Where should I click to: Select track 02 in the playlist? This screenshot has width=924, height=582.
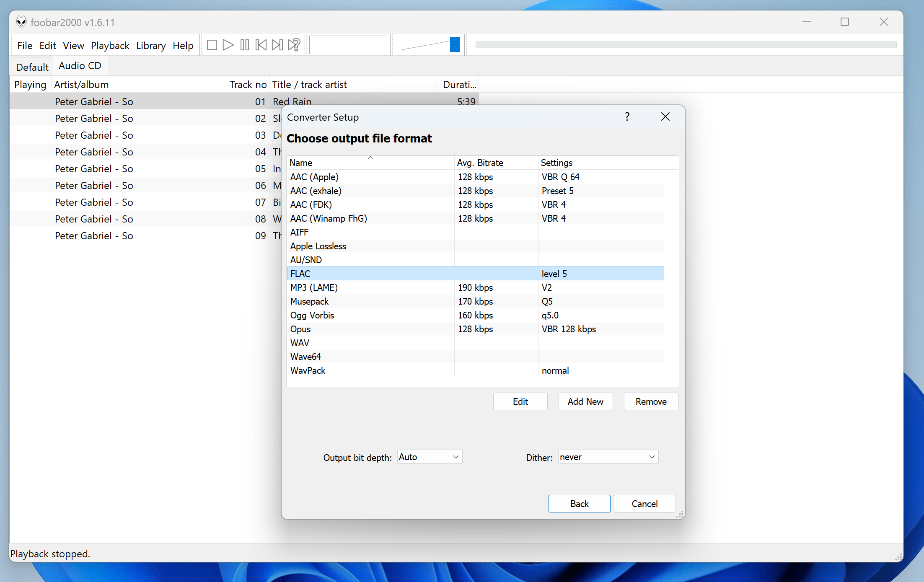click(x=145, y=118)
